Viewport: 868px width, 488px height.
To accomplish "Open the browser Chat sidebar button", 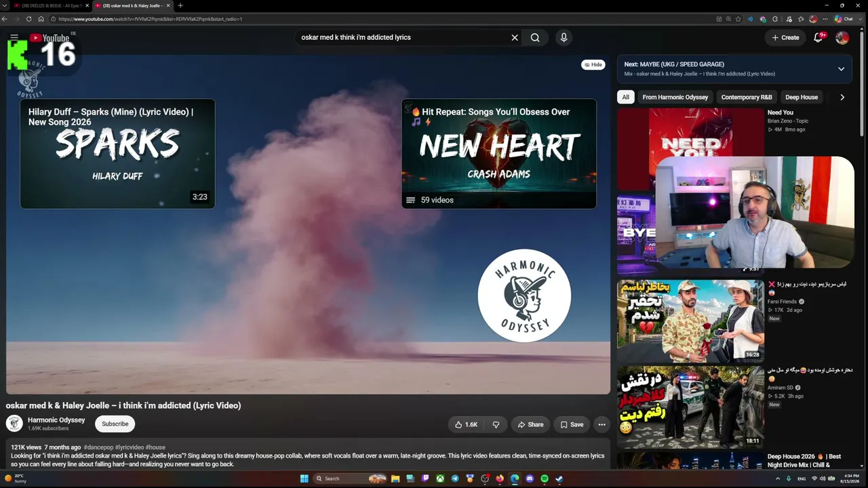I will tap(844, 19).
